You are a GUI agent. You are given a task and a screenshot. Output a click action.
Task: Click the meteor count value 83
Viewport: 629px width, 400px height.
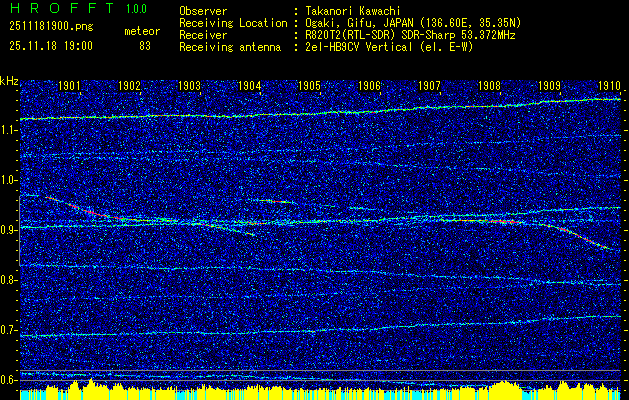click(x=145, y=46)
